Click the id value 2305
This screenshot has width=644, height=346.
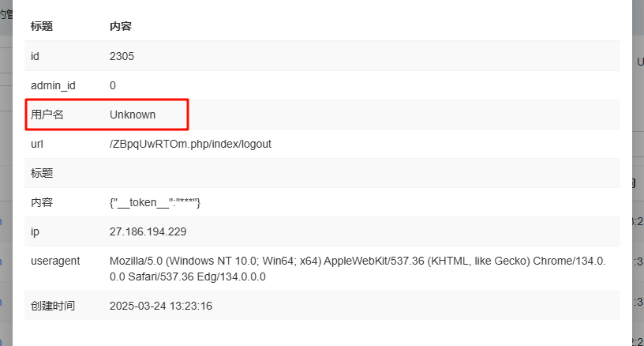[x=122, y=56]
